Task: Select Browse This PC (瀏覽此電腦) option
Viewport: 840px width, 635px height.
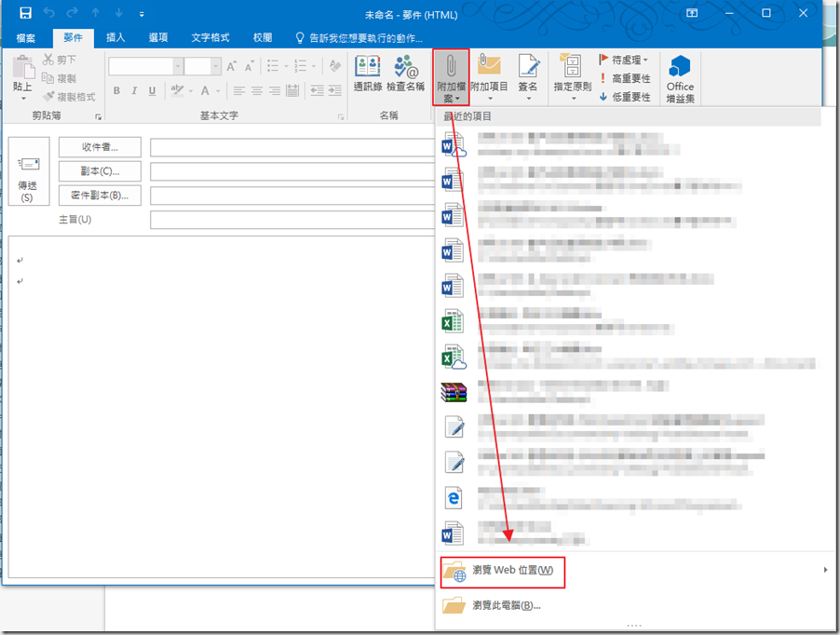Action: pos(506,606)
